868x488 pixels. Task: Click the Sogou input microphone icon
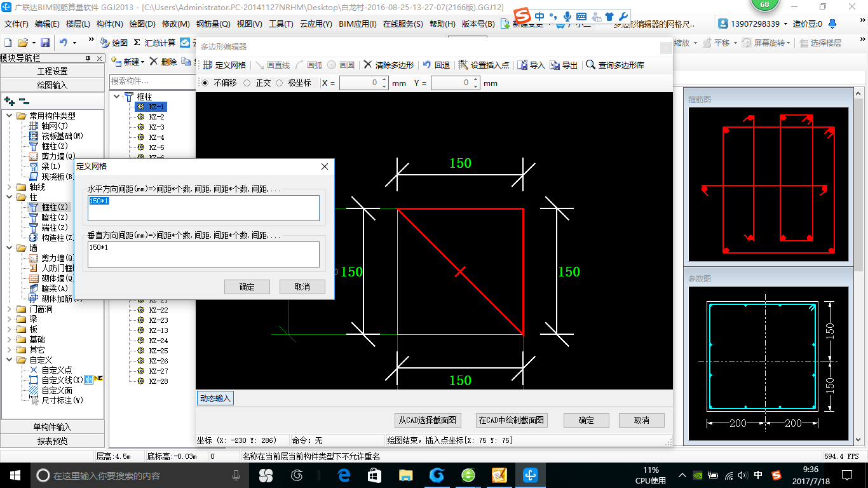pyautogui.click(x=567, y=16)
